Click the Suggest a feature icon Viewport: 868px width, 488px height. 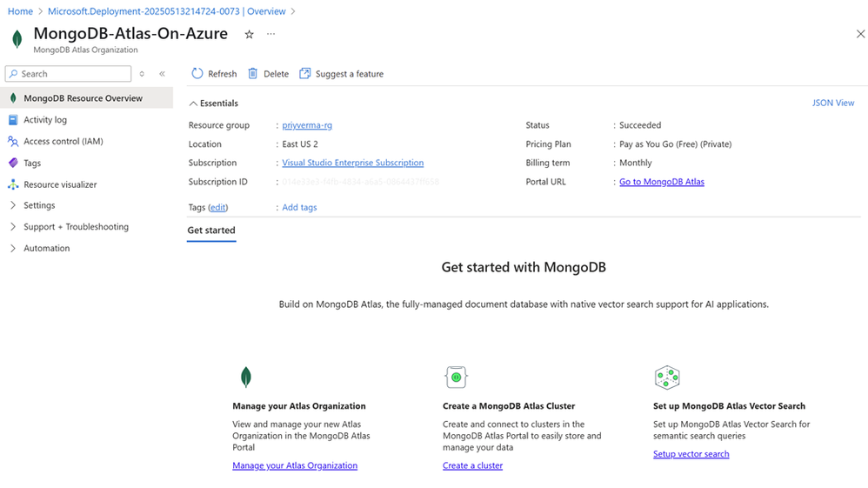point(305,74)
